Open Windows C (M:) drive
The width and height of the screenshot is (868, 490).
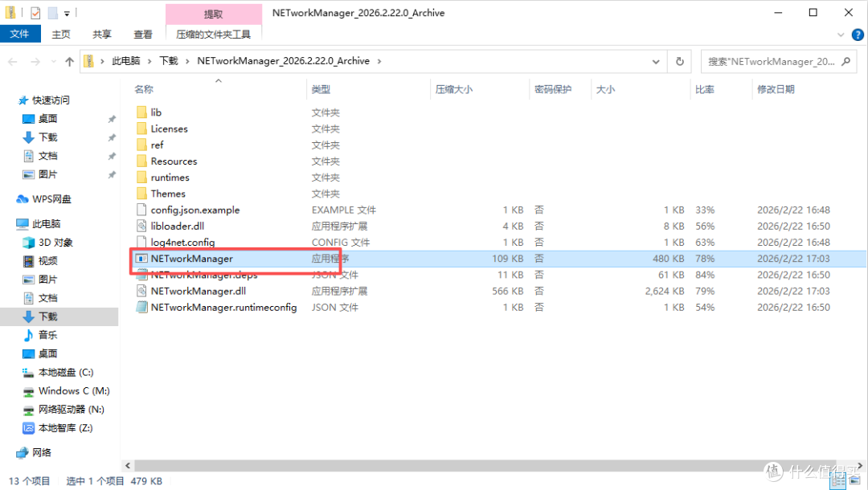74,391
